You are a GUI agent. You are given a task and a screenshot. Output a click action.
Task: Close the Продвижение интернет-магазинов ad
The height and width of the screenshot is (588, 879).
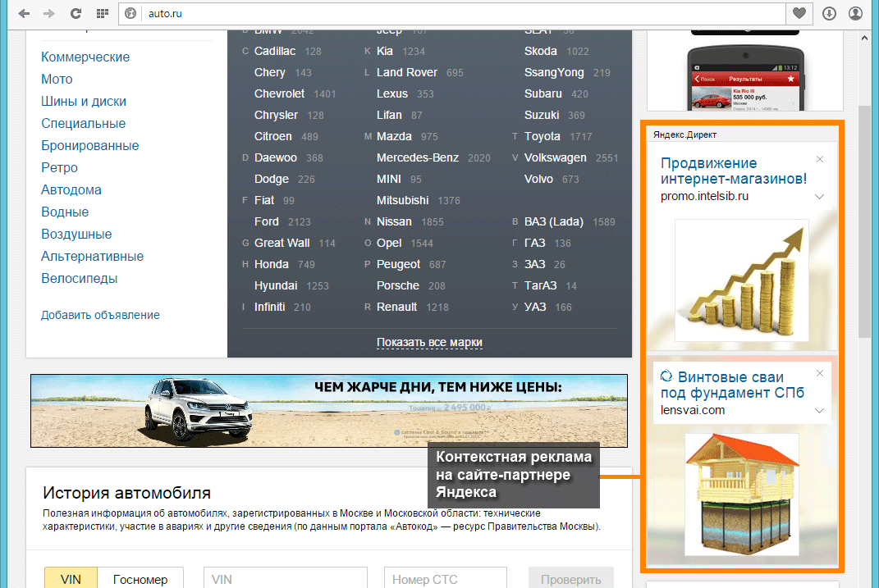820,160
